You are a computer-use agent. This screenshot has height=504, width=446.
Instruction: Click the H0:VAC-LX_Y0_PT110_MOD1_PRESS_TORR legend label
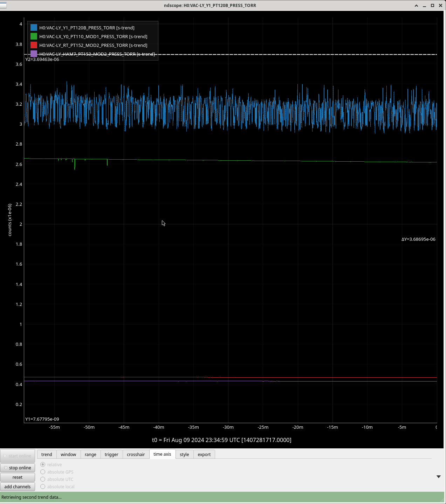93,36
